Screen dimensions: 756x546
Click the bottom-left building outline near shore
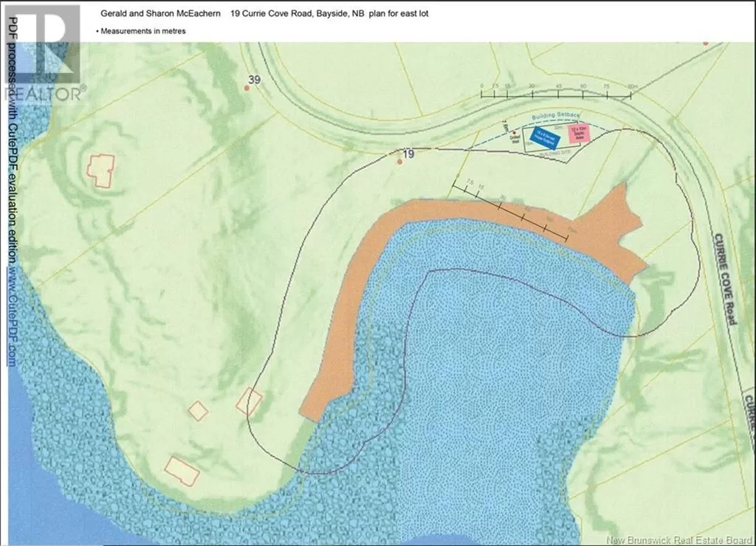coord(182,471)
